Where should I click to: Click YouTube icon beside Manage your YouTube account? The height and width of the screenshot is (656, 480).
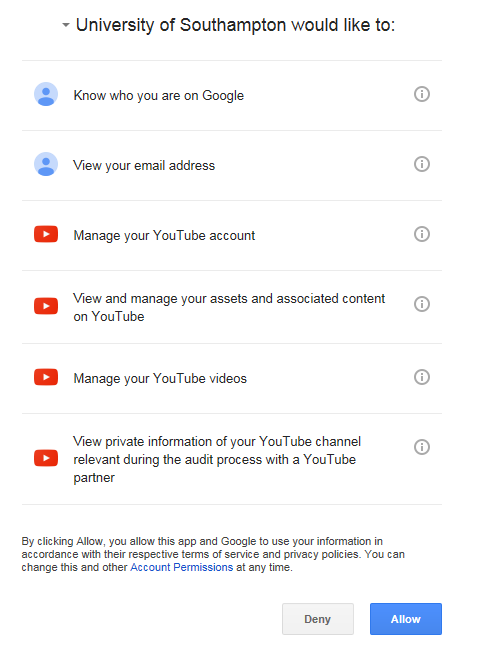(46, 234)
